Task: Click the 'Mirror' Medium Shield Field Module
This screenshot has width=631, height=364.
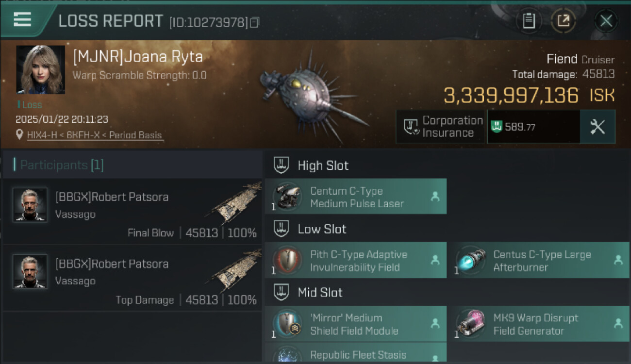Action: [x=356, y=324]
